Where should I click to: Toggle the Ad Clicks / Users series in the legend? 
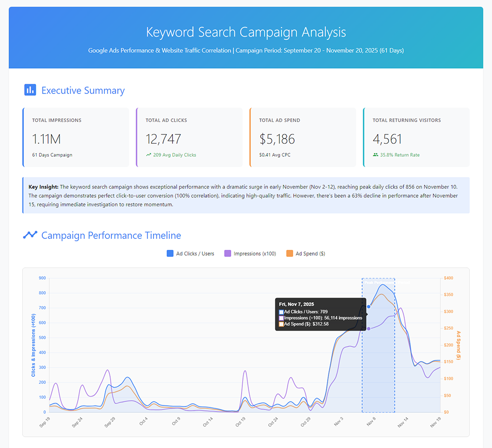pos(190,253)
